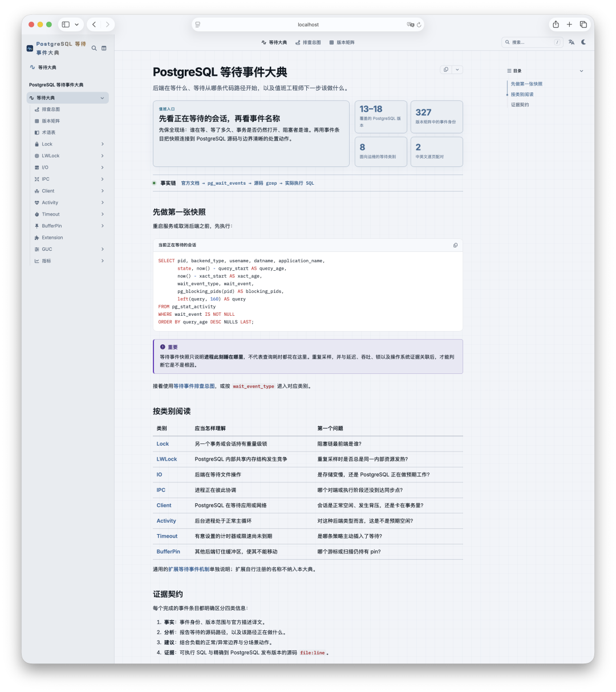Go back with the browser back arrow
The image size is (616, 692).
(x=94, y=25)
